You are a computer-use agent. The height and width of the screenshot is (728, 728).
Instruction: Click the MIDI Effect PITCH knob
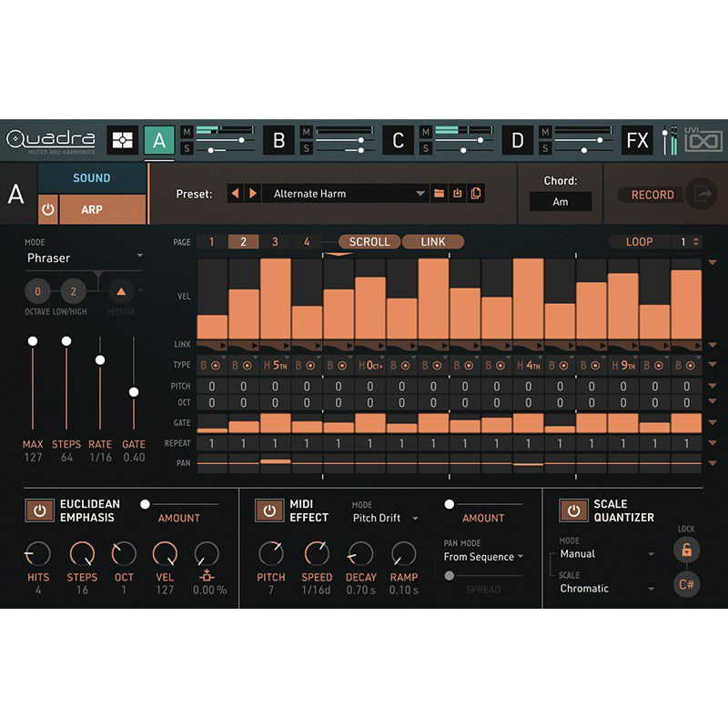pyautogui.click(x=271, y=553)
